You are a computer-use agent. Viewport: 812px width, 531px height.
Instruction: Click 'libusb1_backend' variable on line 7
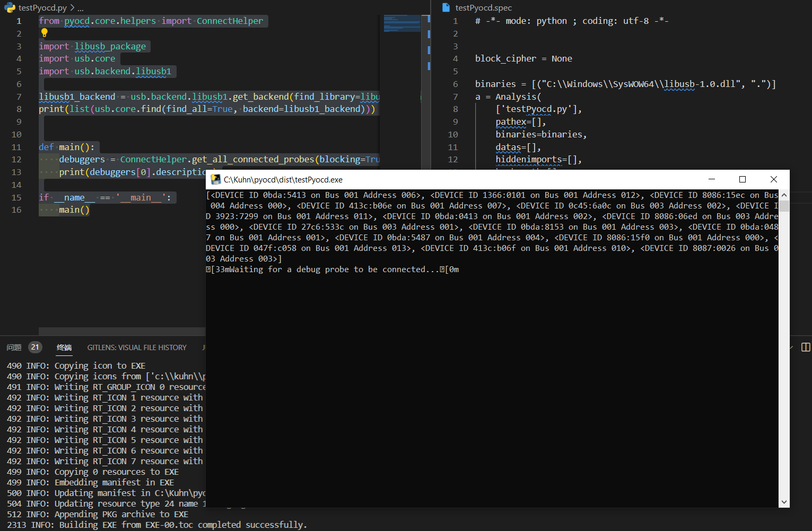point(77,97)
